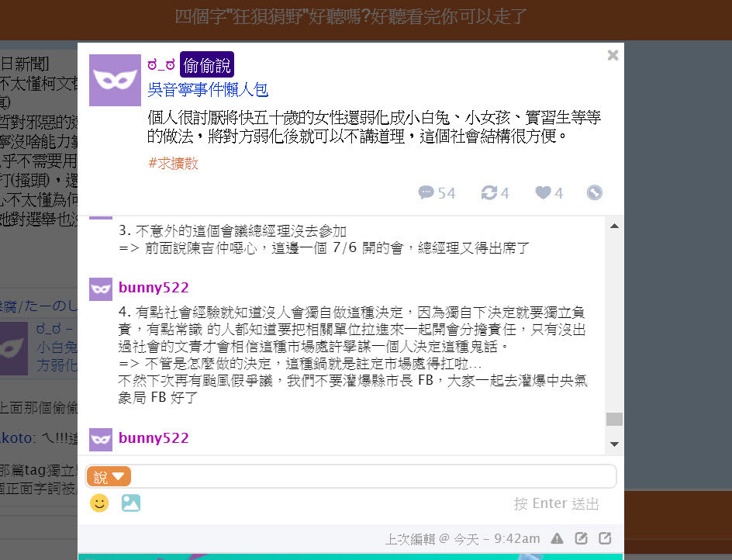Image resolution: width=732 pixels, height=560 pixels.
Task: Open plurk in new window icon
Action: (605, 538)
